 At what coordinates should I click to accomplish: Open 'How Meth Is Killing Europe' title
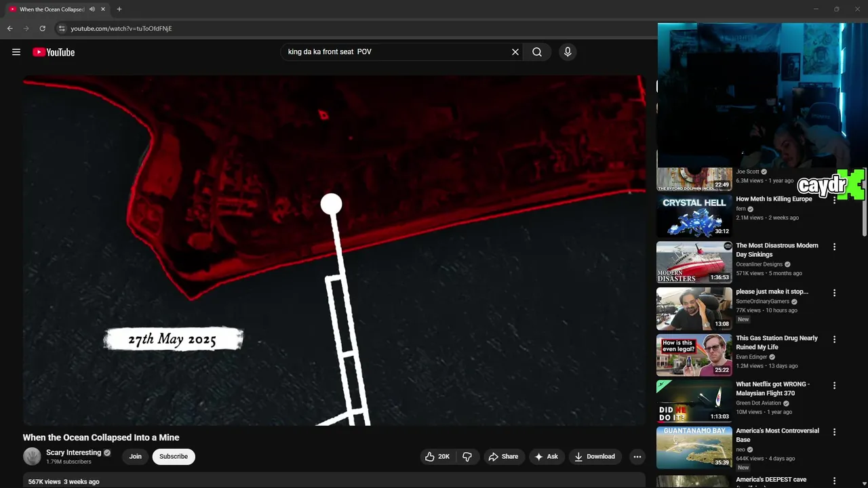[774, 199]
